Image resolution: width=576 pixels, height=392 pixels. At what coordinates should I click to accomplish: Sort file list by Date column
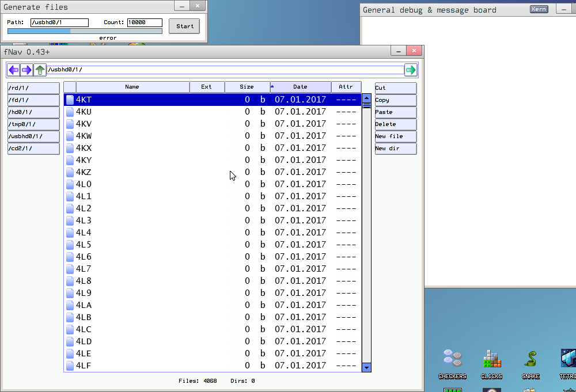coord(301,87)
